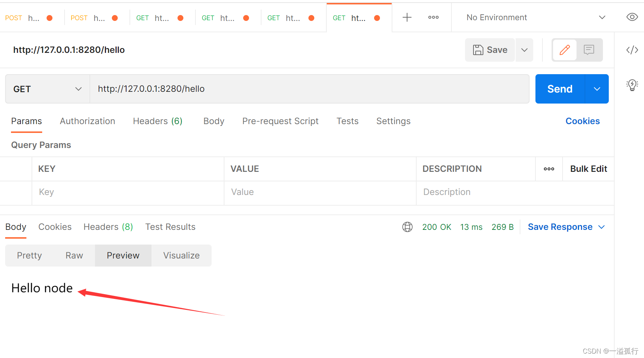644x358 pixels.
Task: Click the Query Params heading
Action: pyautogui.click(x=41, y=145)
